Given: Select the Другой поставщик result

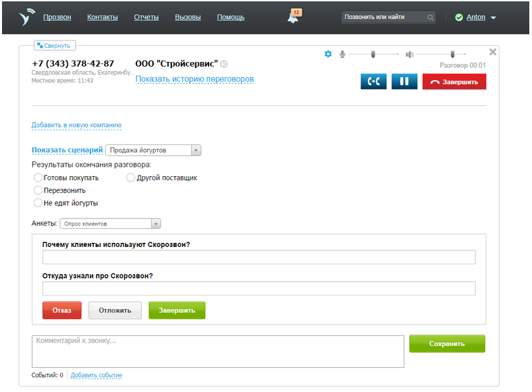Looking at the screenshot, I should 130,177.
